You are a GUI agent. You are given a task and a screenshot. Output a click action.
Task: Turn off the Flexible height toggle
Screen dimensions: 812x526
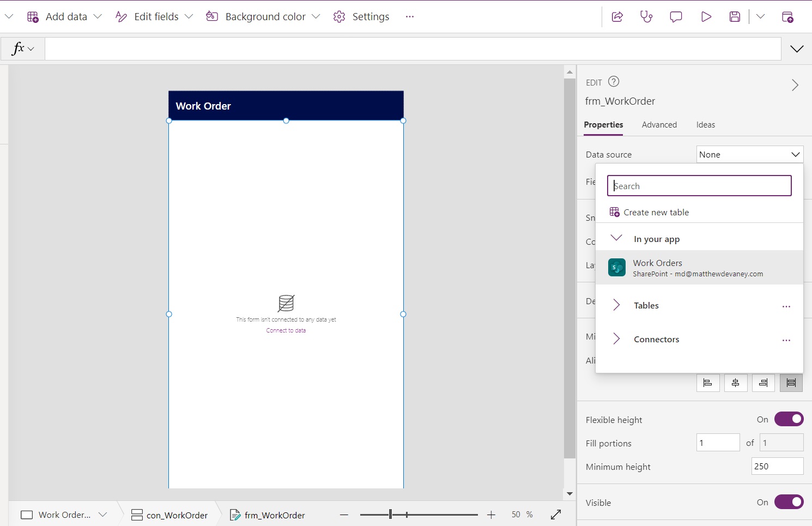pos(789,419)
